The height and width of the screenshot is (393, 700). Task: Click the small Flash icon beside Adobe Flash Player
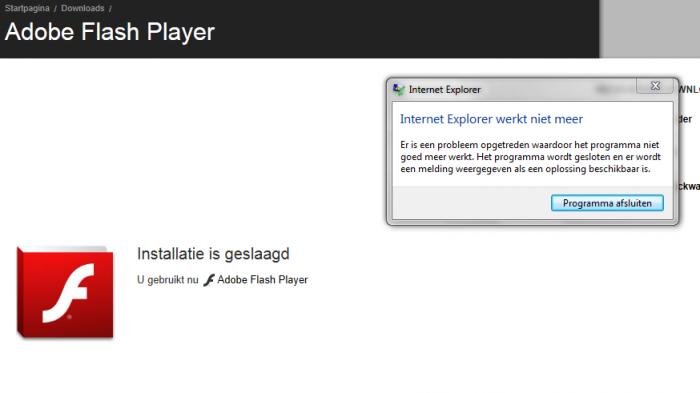tap(209, 280)
